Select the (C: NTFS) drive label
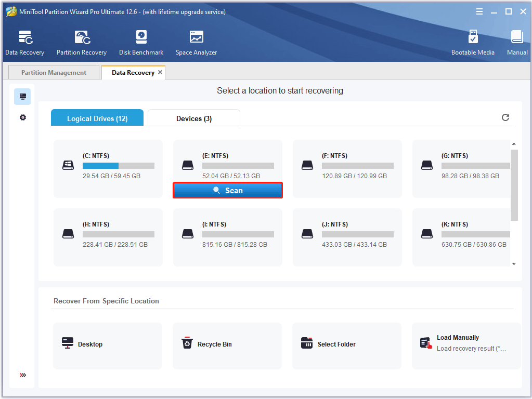The height and width of the screenshot is (399, 532). (x=96, y=156)
